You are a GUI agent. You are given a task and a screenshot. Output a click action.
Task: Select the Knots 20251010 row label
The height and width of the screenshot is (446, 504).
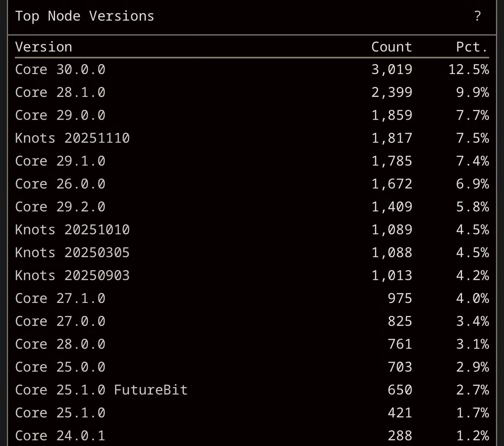pos(72,230)
